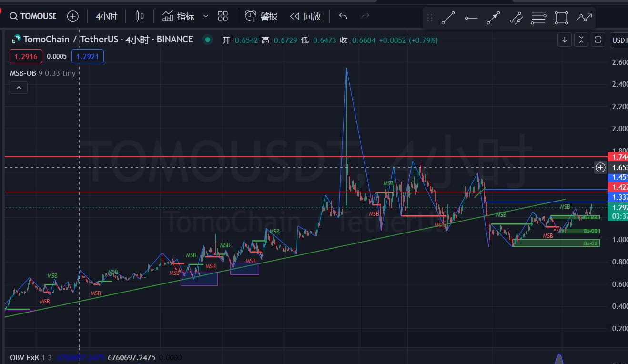Click the red 1.427 price label

point(618,187)
